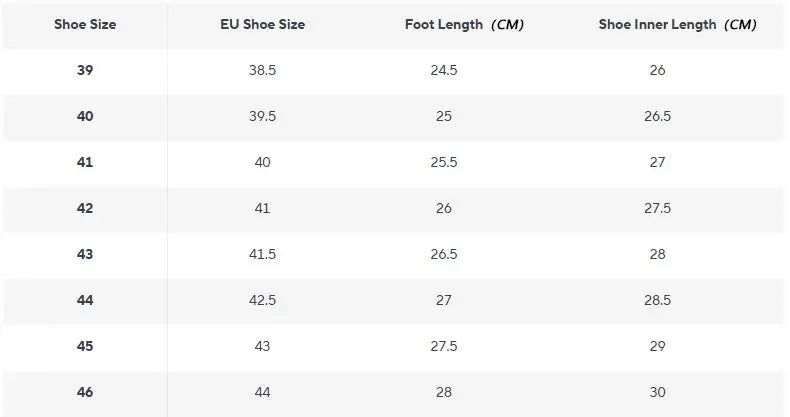Click EU shoe size 42.5 cell
The image size is (790, 417).
(262, 300)
